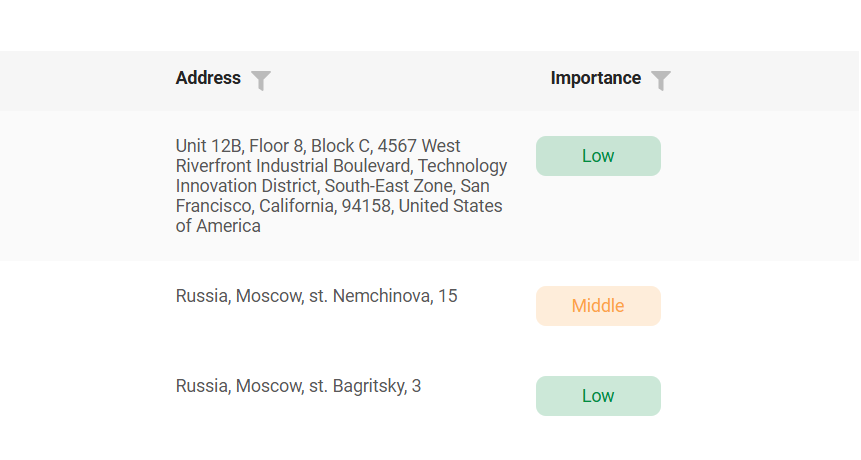Select the San Francisco address cell
This screenshot has height=460, width=861.
tap(342, 186)
